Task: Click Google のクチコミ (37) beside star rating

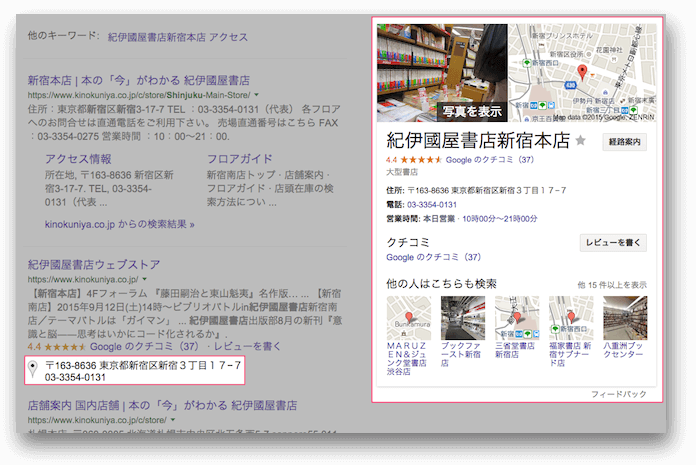Action: (490, 160)
